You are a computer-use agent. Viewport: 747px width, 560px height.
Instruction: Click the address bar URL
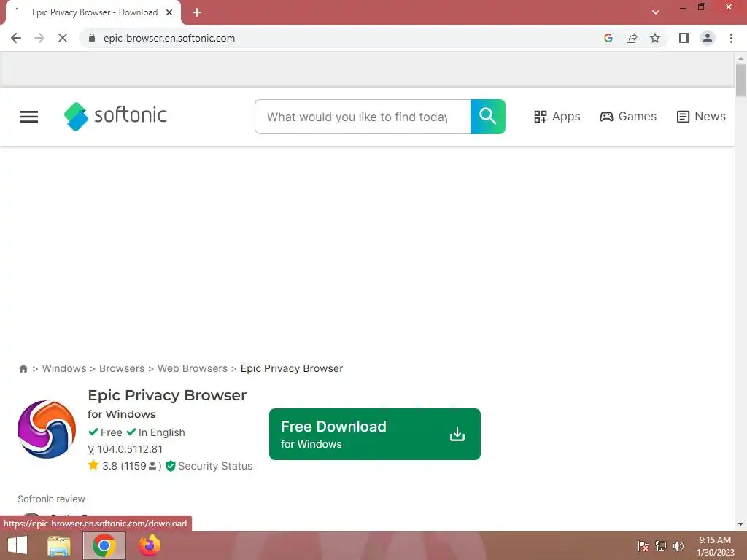coord(169,38)
